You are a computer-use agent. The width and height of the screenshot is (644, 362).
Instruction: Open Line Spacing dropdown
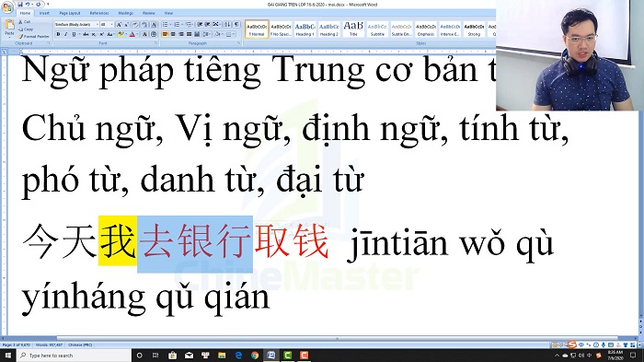(x=207, y=34)
